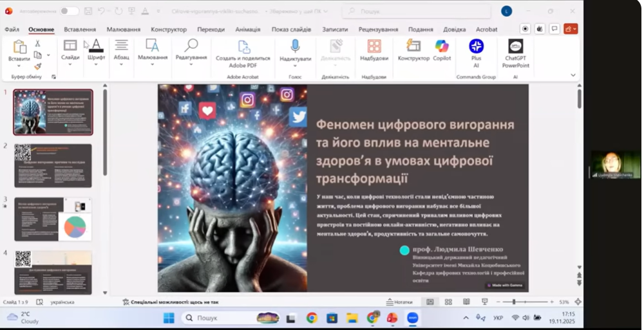Switch to the Вставлення tab
This screenshot has width=644, height=330.
pos(80,29)
